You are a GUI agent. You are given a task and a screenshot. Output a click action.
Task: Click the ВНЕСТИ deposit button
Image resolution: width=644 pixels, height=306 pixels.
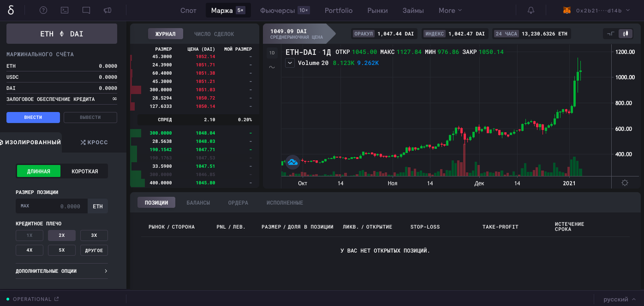point(33,117)
